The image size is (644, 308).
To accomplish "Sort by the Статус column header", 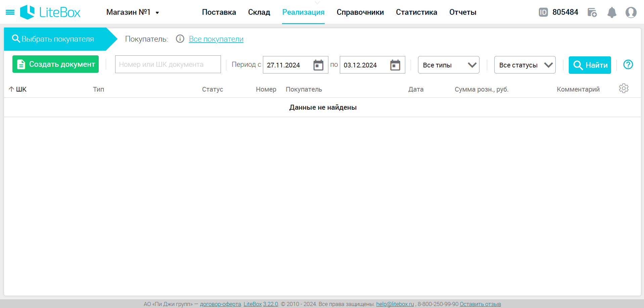I will pyautogui.click(x=213, y=89).
